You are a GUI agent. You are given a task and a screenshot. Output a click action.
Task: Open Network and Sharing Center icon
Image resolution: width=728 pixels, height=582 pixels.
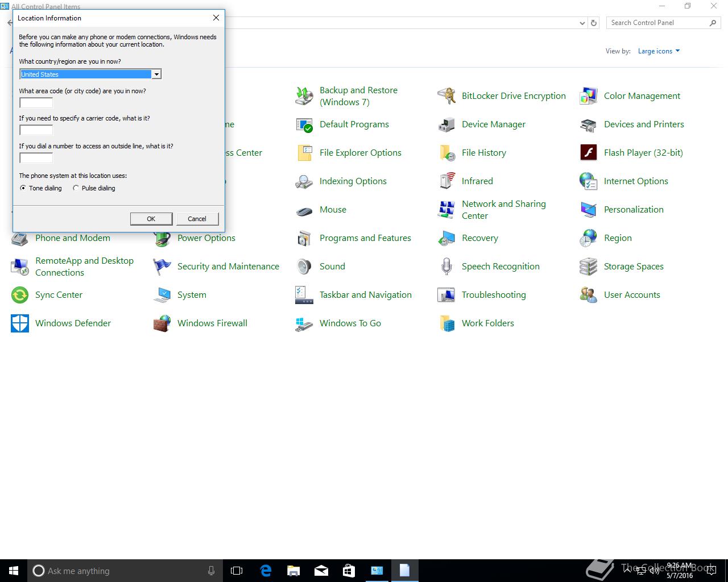coord(446,210)
